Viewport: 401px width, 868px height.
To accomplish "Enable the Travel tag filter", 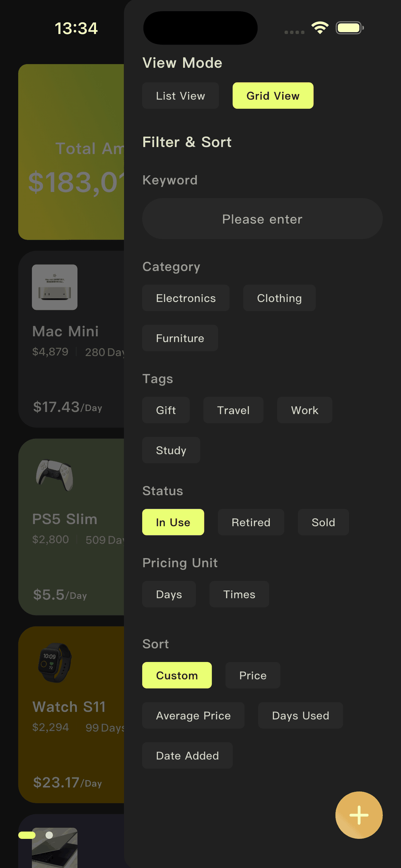I will point(233,410).
